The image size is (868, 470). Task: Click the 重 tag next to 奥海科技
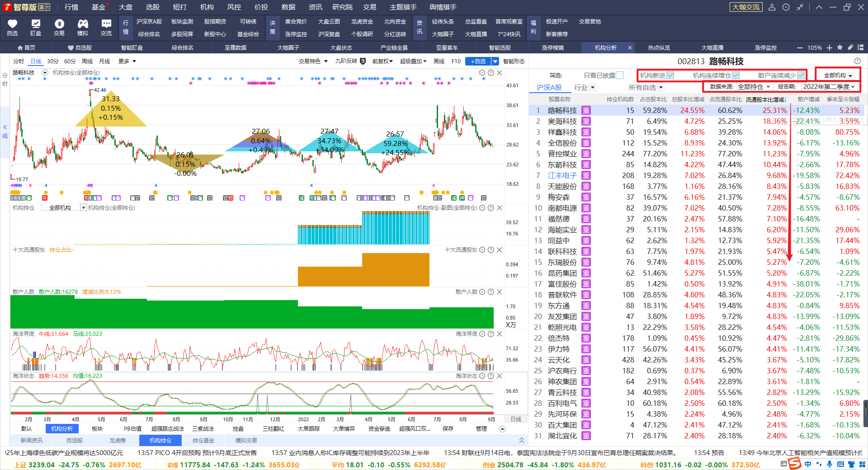point(586,121)
